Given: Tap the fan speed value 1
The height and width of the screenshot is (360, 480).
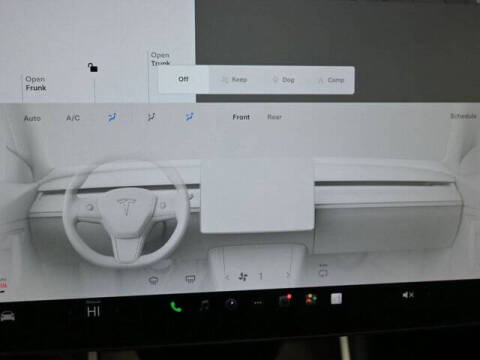Looking at the screenshot, I should pos(261,276).
